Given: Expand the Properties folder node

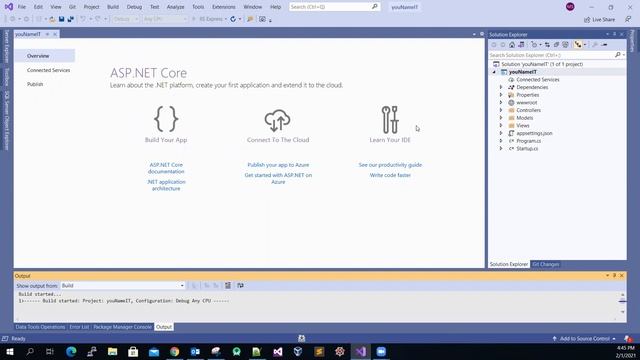Looking at the screenshot, I should tap(501, 95).
